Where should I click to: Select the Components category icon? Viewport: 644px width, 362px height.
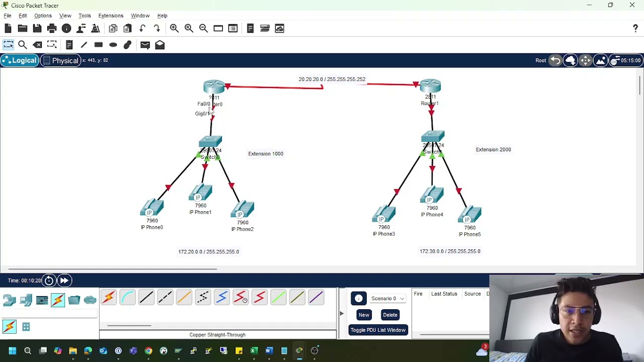[x=42, y=300]
